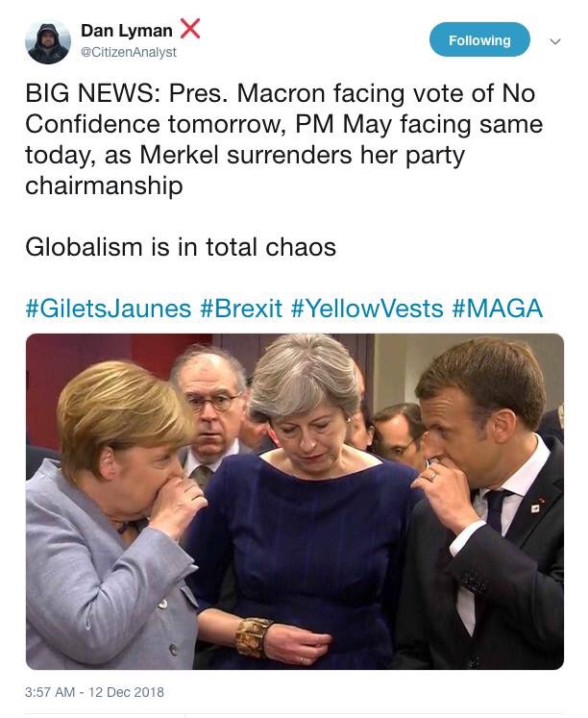Click the Dan Lyman display name

(127, 31)
